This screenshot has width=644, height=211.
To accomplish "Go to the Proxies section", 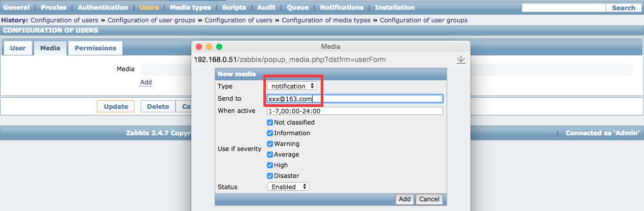I will point(53,8).
